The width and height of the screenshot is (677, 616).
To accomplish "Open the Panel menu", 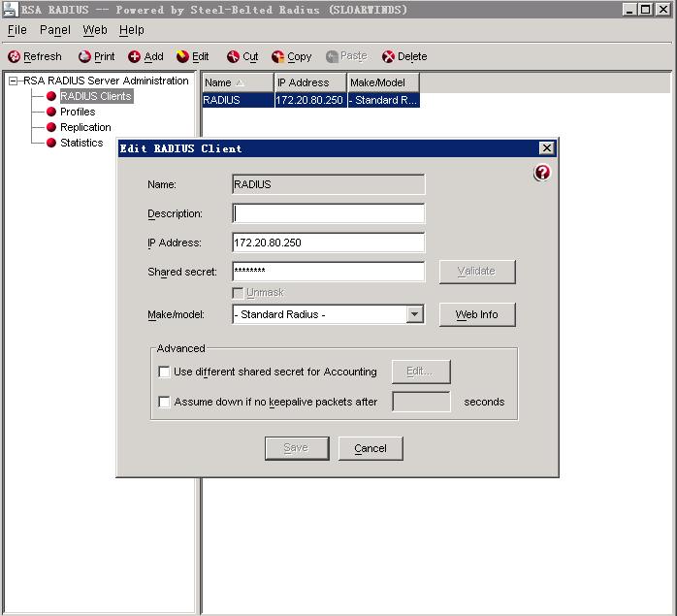I will (55, 30).
